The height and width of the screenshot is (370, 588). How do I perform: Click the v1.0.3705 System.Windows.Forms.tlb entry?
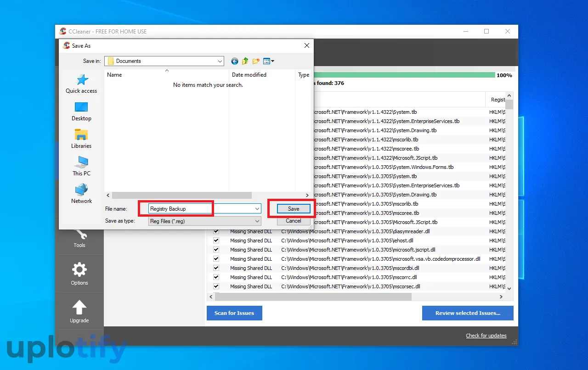click(384, 167)
